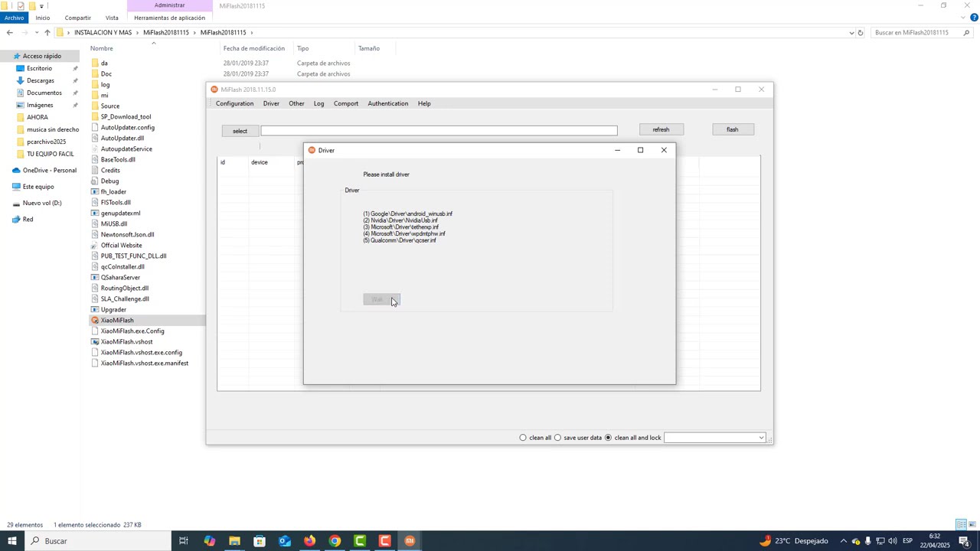
Task: Click Buscar taskbar search box
Action: (98, 541)
